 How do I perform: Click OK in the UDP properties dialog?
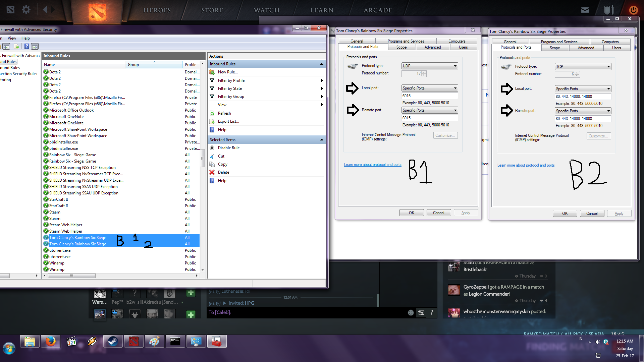(411, 213)
